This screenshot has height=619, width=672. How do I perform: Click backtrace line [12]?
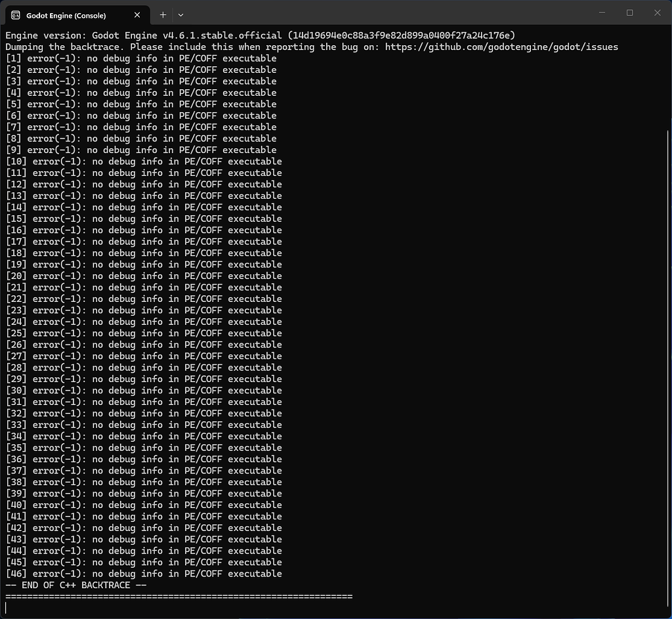144,184
